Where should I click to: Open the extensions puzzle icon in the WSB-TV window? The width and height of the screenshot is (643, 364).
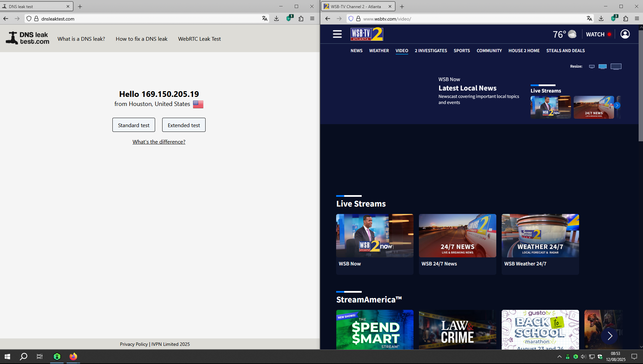coord(626,19)
